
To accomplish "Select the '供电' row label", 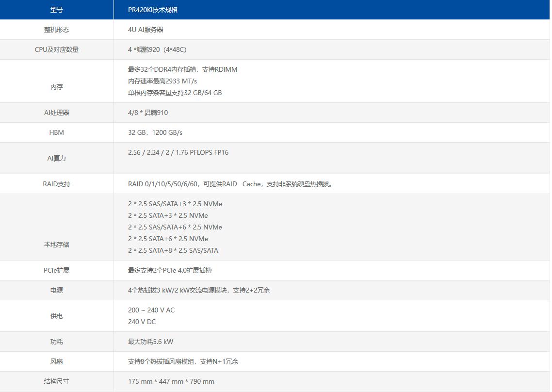I will click(57, 316).
